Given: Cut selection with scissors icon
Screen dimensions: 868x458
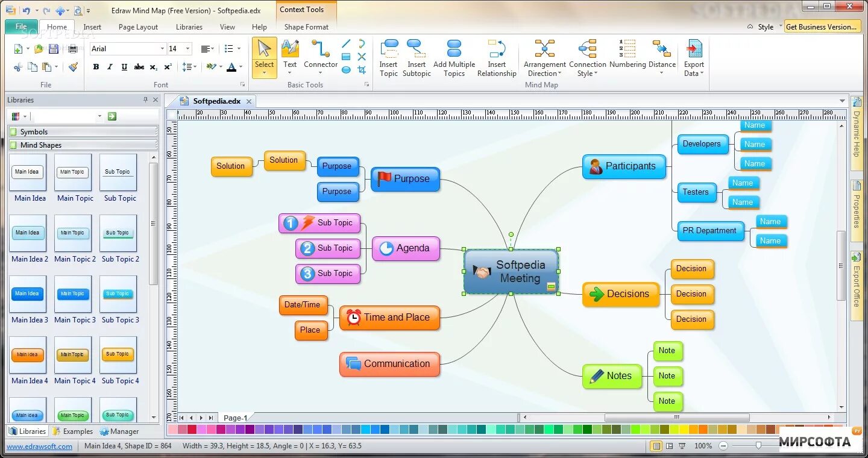Looking at the screenshot, I should pyautogui.click(x=17, y=67).
